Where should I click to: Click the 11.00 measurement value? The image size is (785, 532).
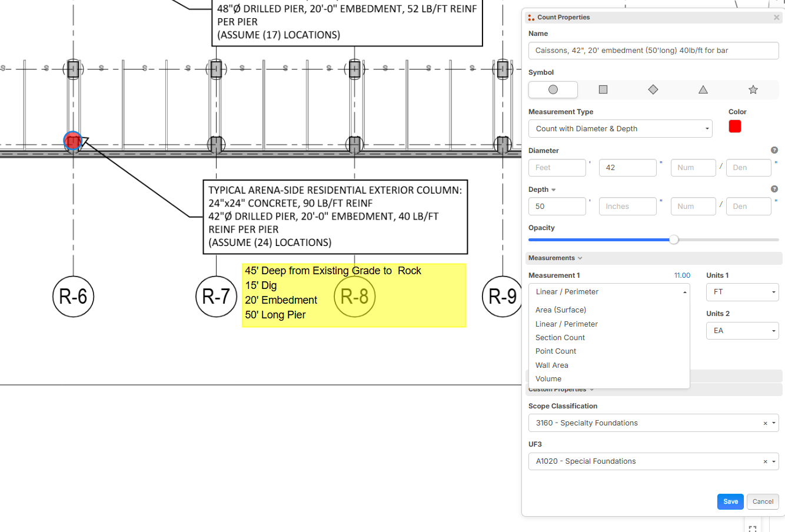click(x=682, y=275)
